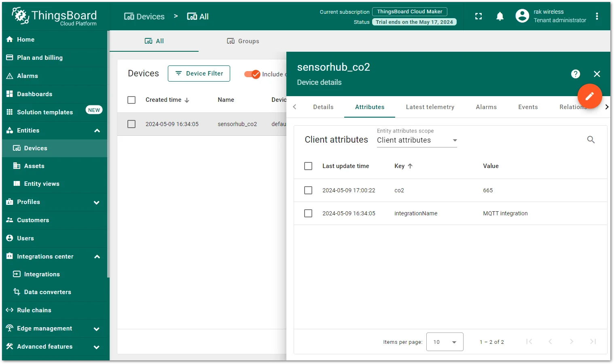This screenshot has height=364, width=614.
Task: Open Alarms in sidebar
Action: 55,76
